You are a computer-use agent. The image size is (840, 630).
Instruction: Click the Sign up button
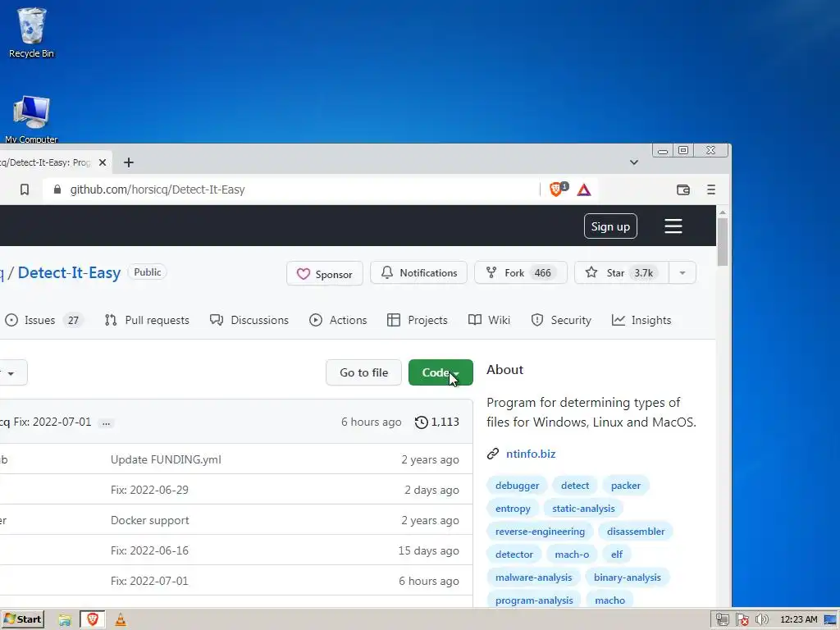click(x=610, y=226)
